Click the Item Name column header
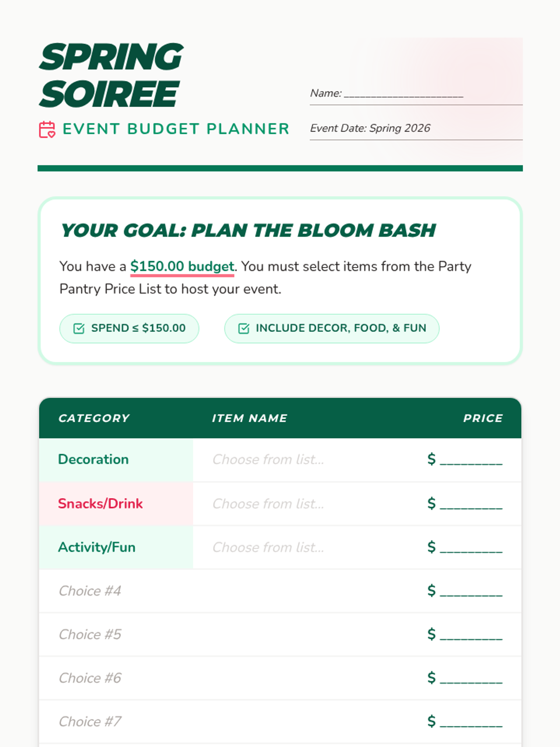Viewport: 560px width, 747px height. coord(250,418)
